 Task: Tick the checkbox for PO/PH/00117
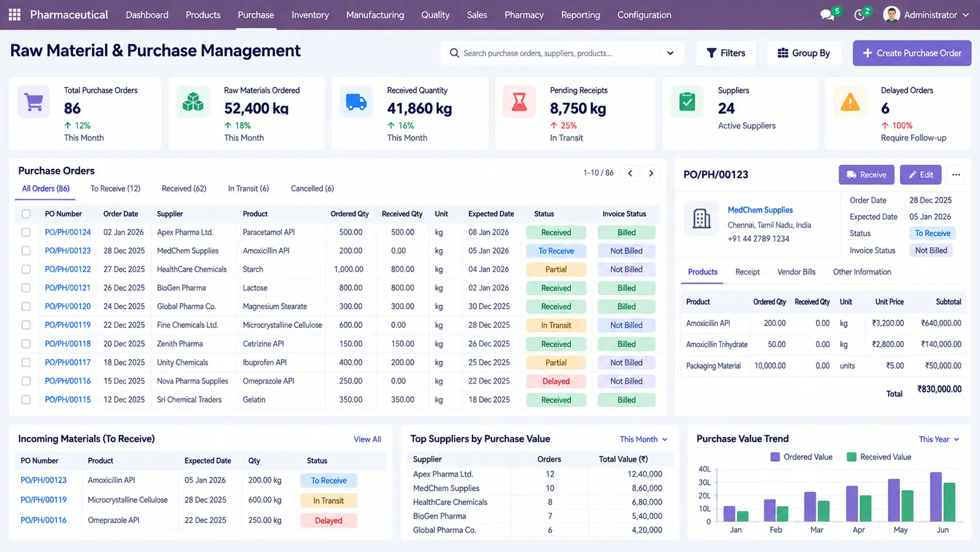click(26, 363)
